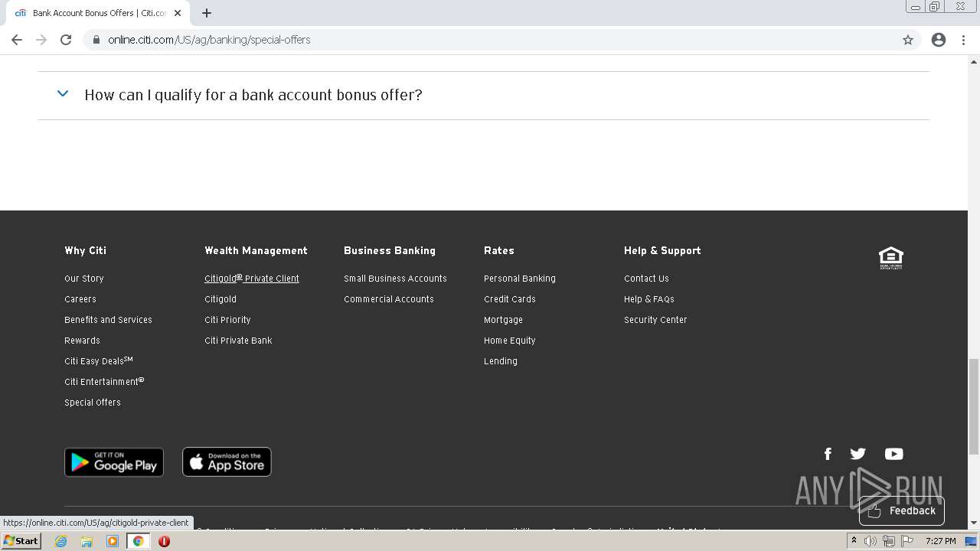The width and height of the screenshot is (980, 551).
Task: Open the Windows Start menu
Action: point(21,541)
